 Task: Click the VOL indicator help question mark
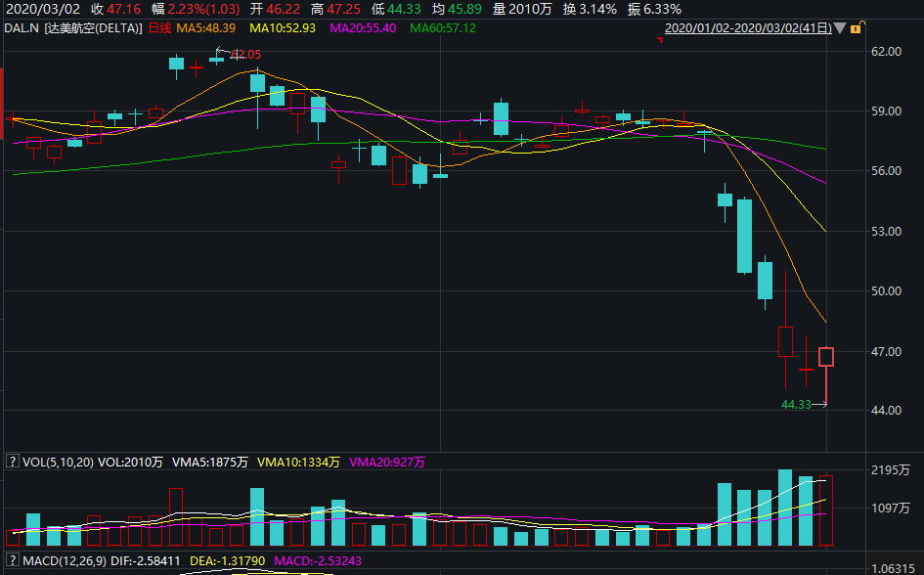coord(13,462)
